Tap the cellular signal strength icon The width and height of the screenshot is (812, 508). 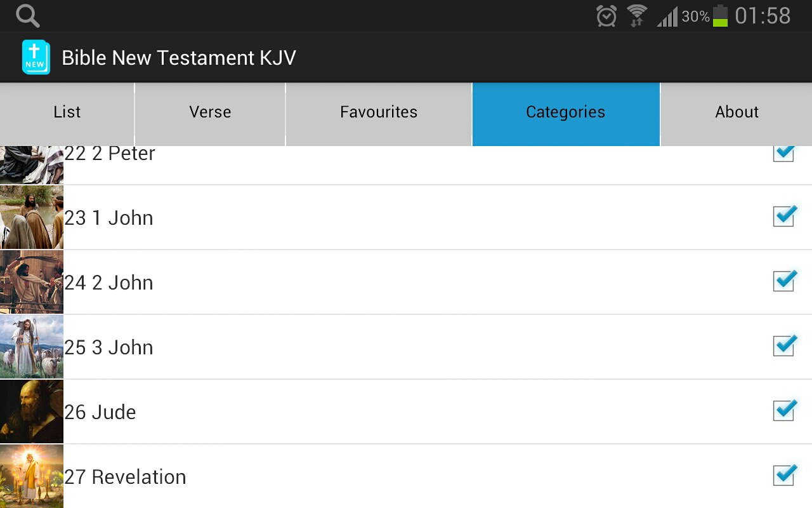(667, 17)
